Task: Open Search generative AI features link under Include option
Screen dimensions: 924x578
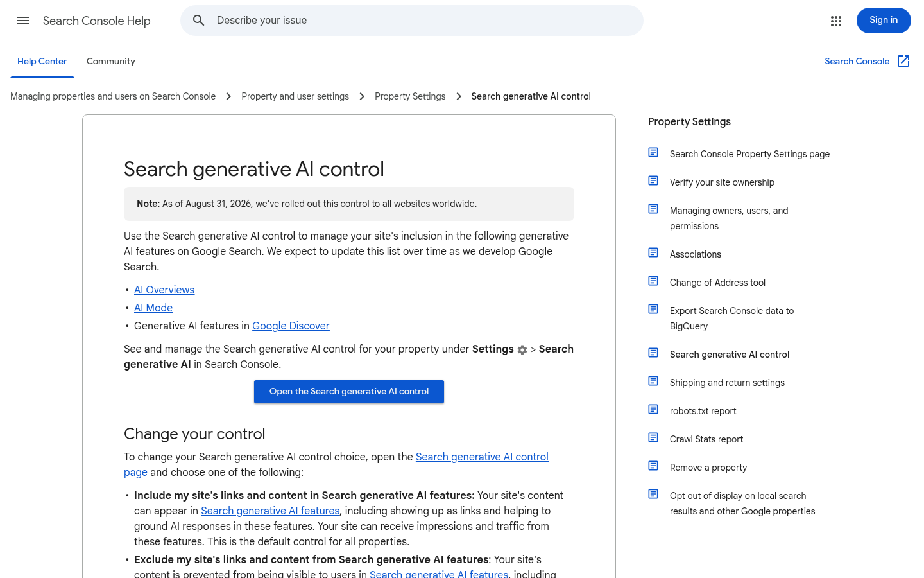Action: click(270, 511)
